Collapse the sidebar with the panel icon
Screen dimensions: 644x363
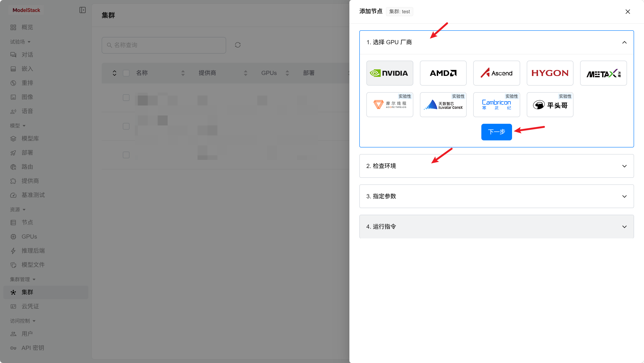(x=83, y=10)
